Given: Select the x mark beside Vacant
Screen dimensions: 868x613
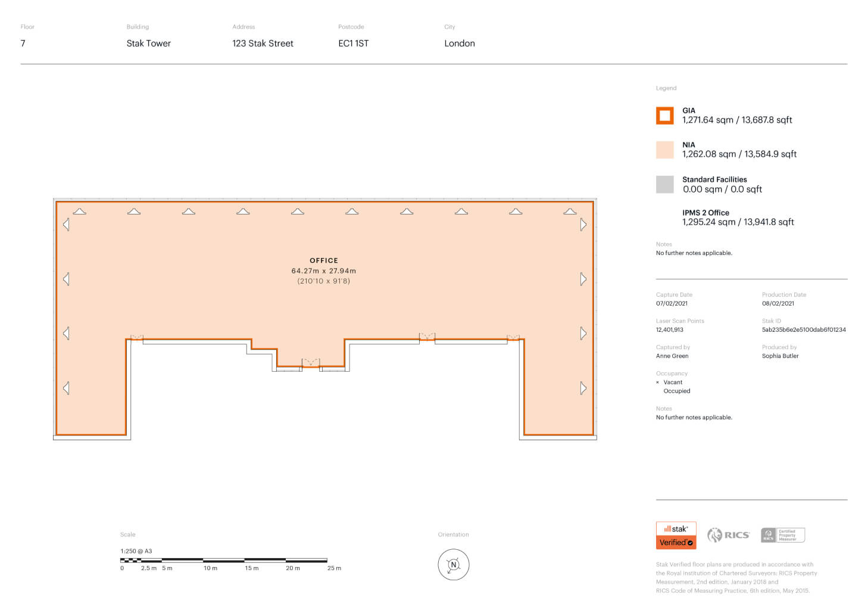Looking at the screenshot, I should click(657, 382).
